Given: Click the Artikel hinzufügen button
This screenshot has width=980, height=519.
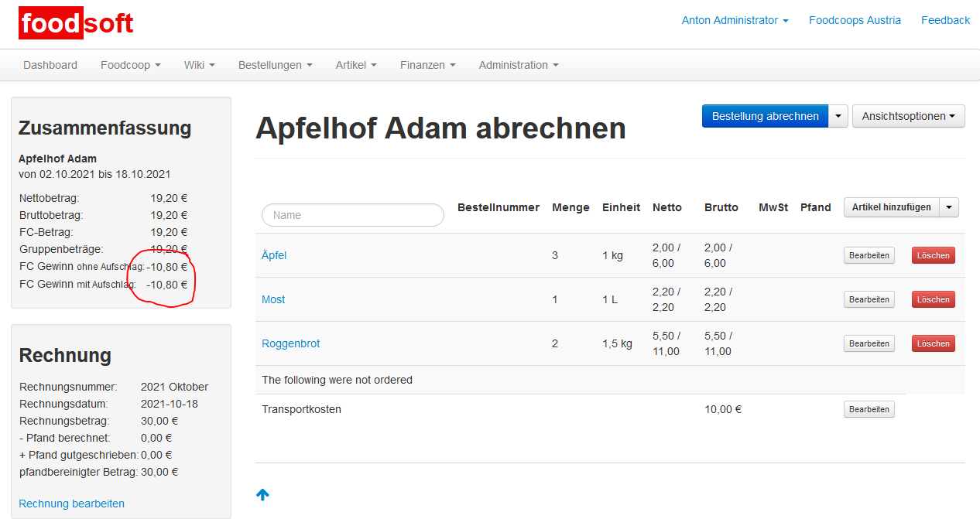Looking at the screenshot, I should click(891, 207).
